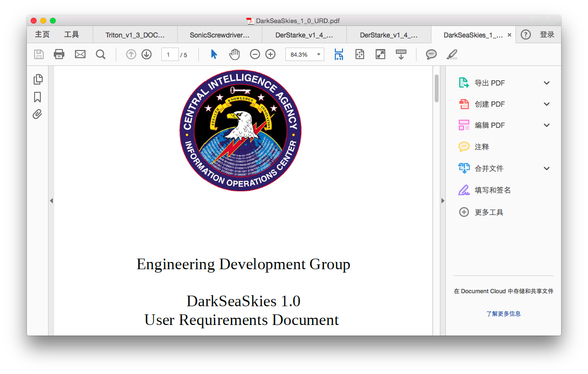Click the 编辑 PDF tool icon
Screen dimensions: 588x374
[464, 125]
